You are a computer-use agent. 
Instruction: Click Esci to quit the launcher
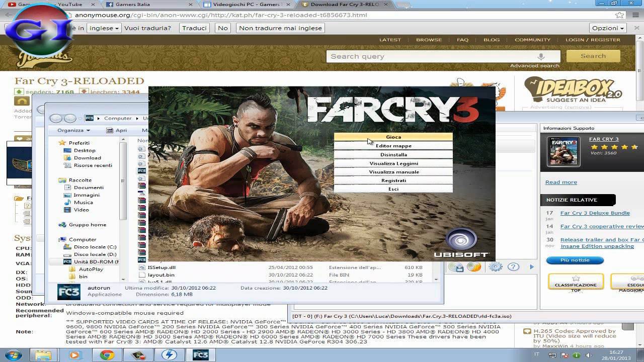(x=393, y=189)
